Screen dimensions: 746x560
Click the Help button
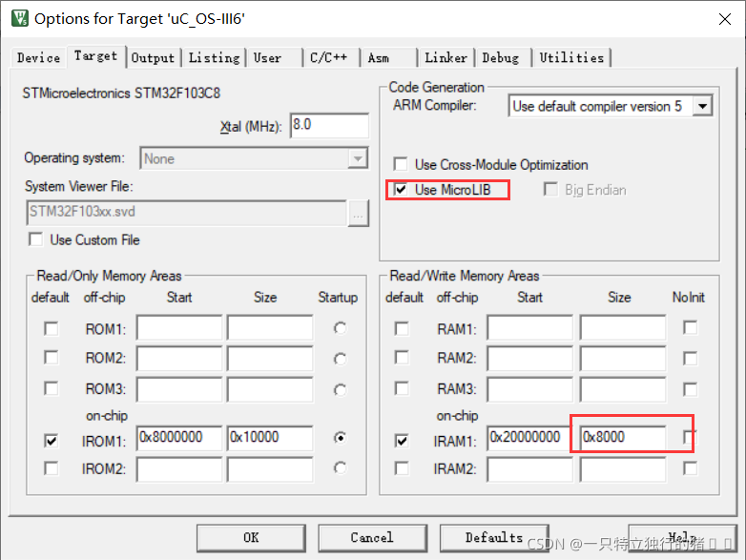[682, 538]
